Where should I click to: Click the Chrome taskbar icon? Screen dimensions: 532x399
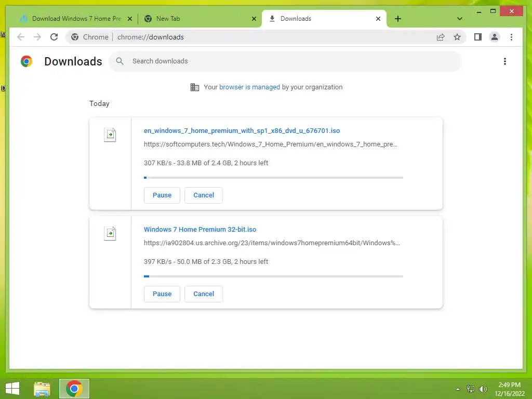(x=74, y=389)
